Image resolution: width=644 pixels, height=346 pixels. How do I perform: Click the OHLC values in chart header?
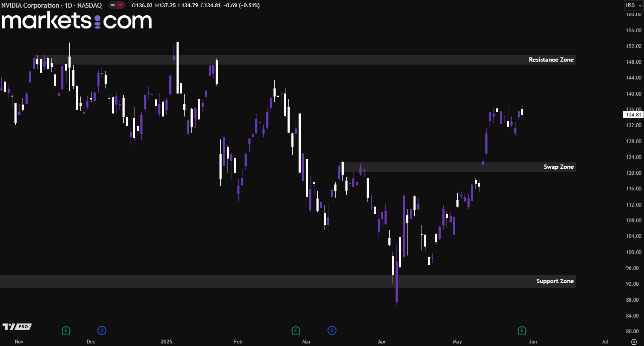(x=196, y=6)
